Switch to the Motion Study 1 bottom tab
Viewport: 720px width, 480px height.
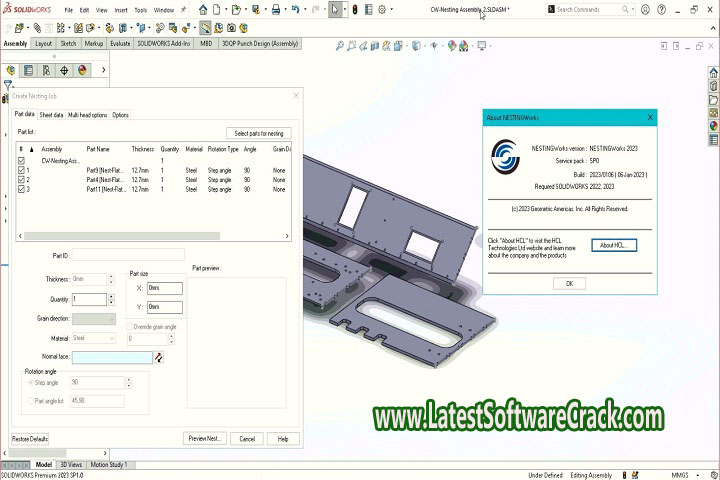pyautogui.click(x=108, y=464)
